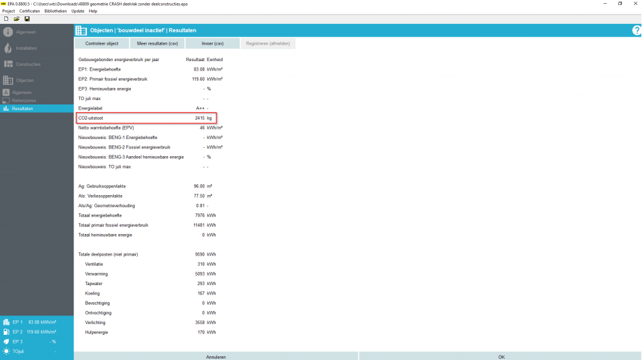
Task: Click the Objecten header grid icon
Action: pyautogui.click(x=81, y=30)
